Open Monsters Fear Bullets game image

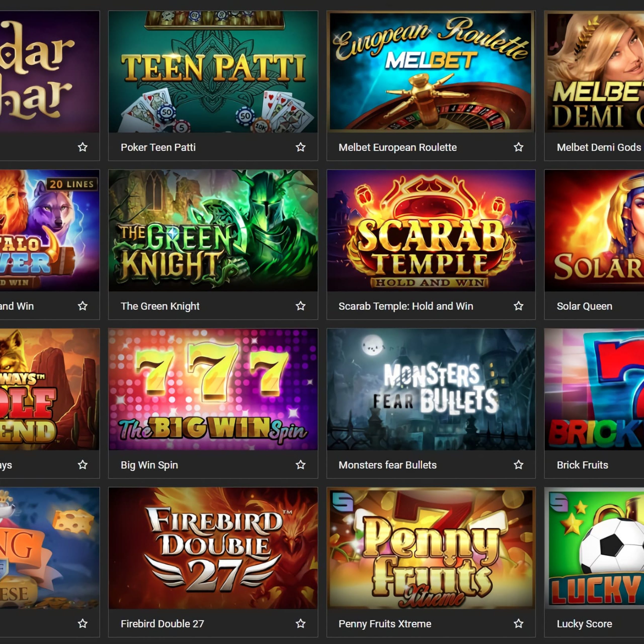coord(431,389)
